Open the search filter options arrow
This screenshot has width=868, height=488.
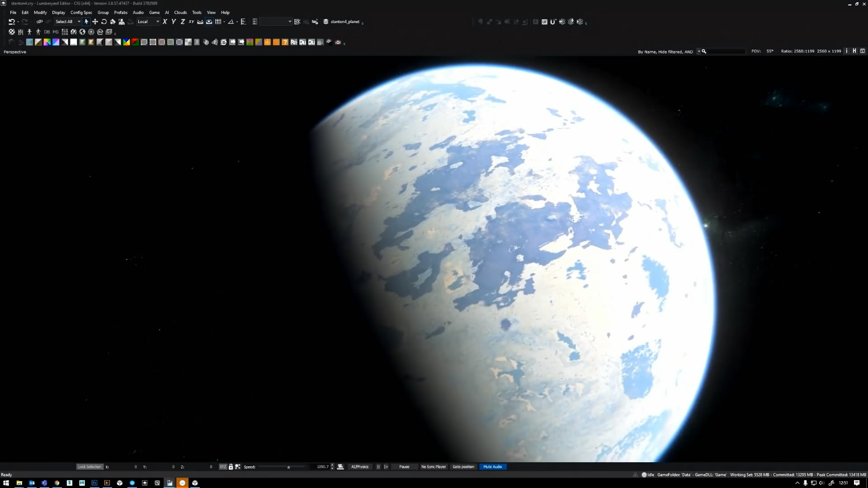[x=699, y=52]
